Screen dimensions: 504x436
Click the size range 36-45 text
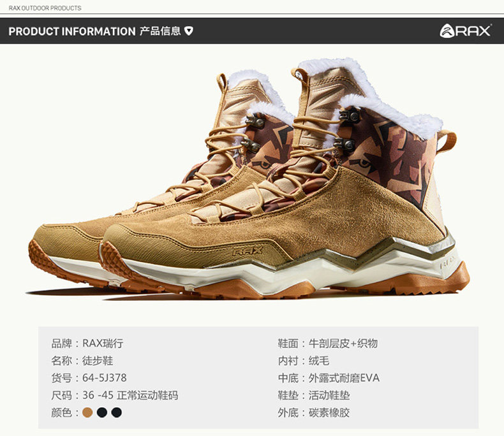(98, 395)
